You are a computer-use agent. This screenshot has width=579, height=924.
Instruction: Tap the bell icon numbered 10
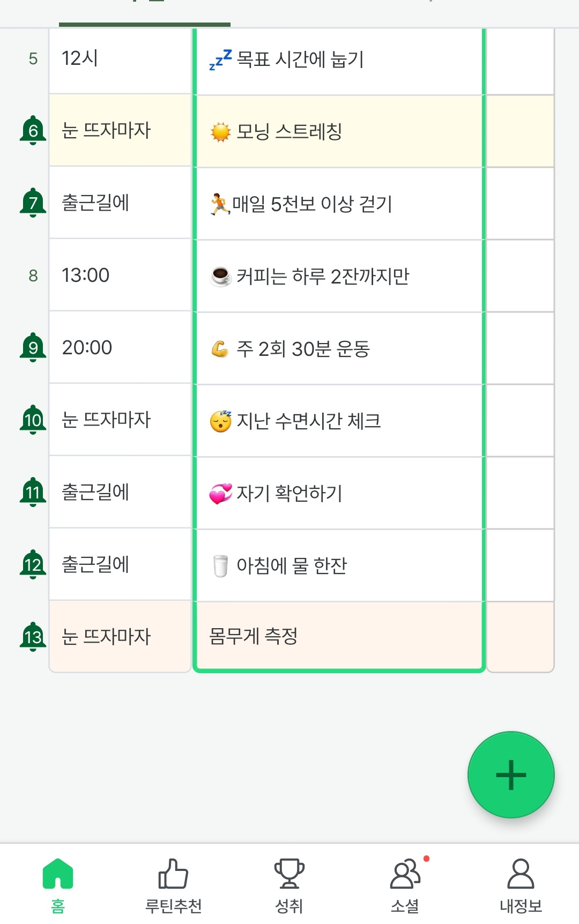point(33,420)
